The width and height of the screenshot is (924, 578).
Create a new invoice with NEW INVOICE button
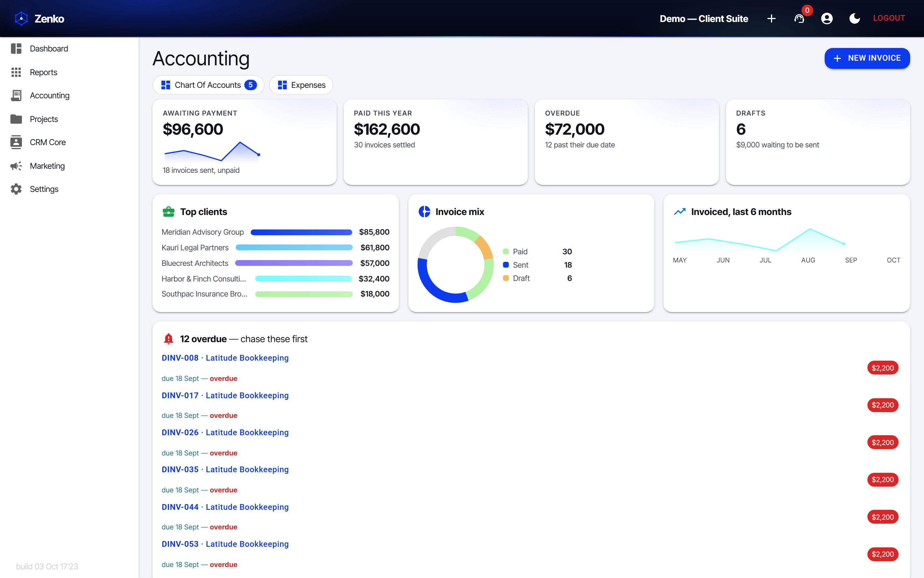pos(867,58)
